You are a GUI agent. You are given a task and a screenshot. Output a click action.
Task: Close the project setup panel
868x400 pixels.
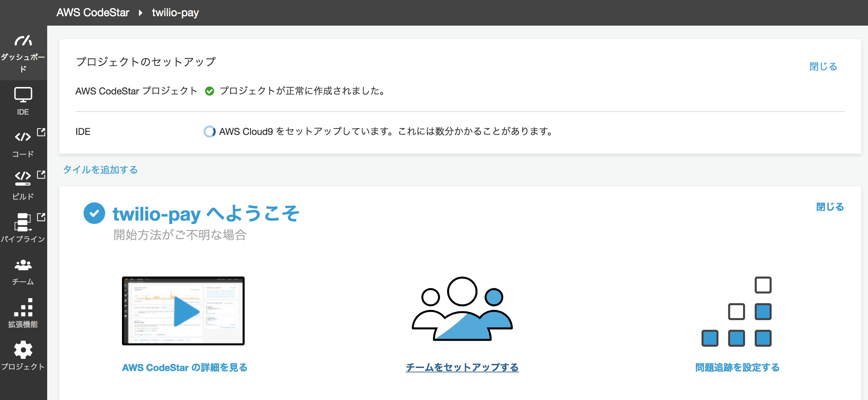pyautogui.click(x=823, y=66)
